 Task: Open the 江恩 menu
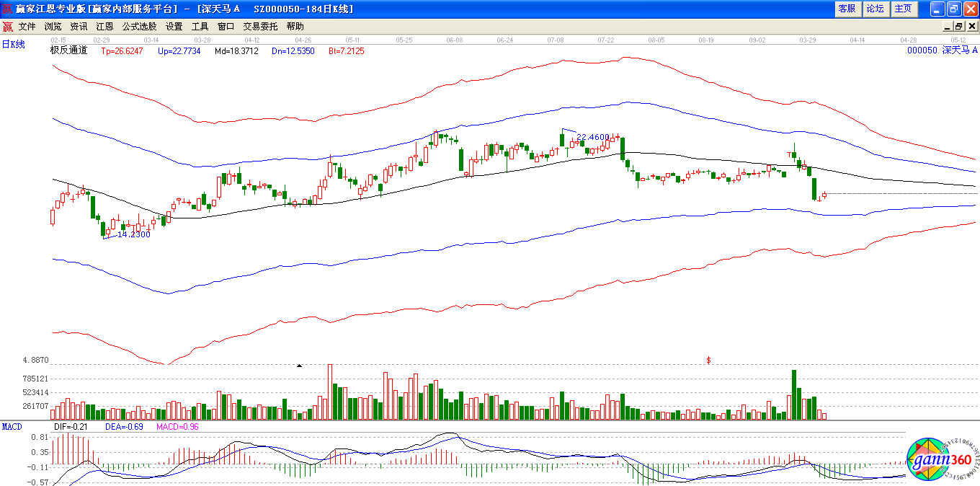104,27
